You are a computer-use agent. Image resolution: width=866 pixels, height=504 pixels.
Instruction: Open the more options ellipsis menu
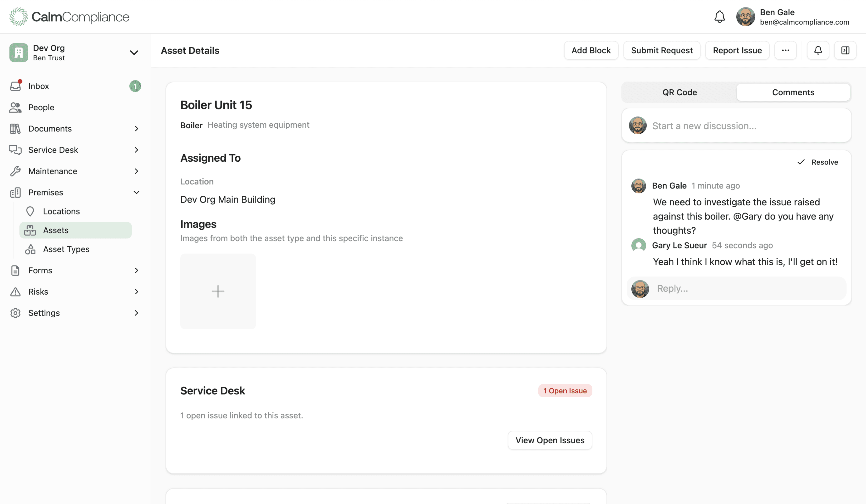(x=786, y=50)
